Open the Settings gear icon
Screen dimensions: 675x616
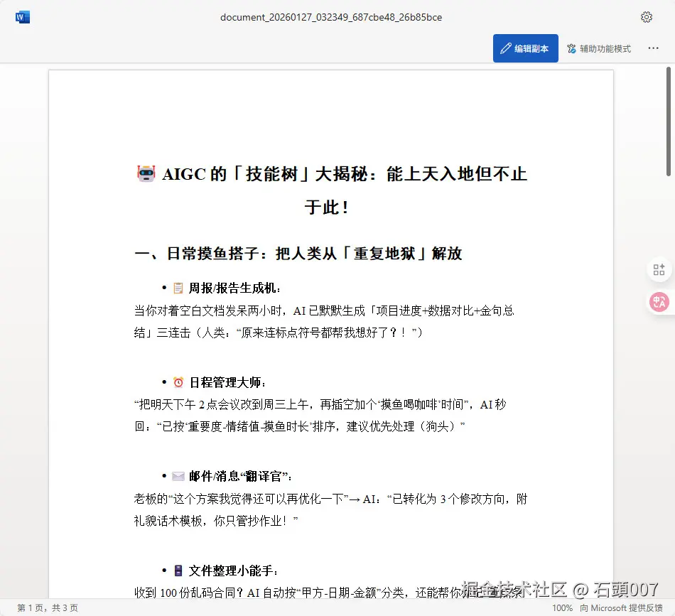[647, 17]
